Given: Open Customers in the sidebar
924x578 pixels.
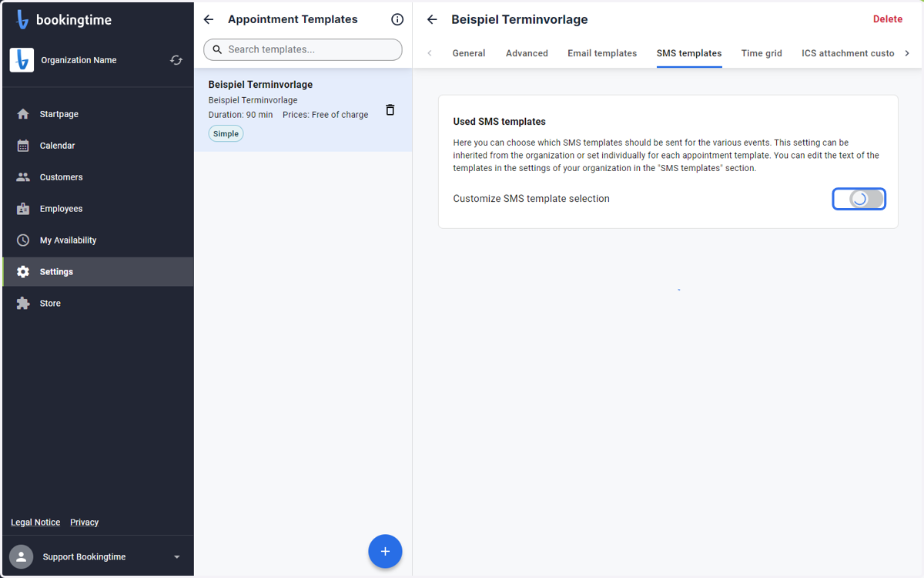Looking at the screenshot, I should click(x=98, y=177).
